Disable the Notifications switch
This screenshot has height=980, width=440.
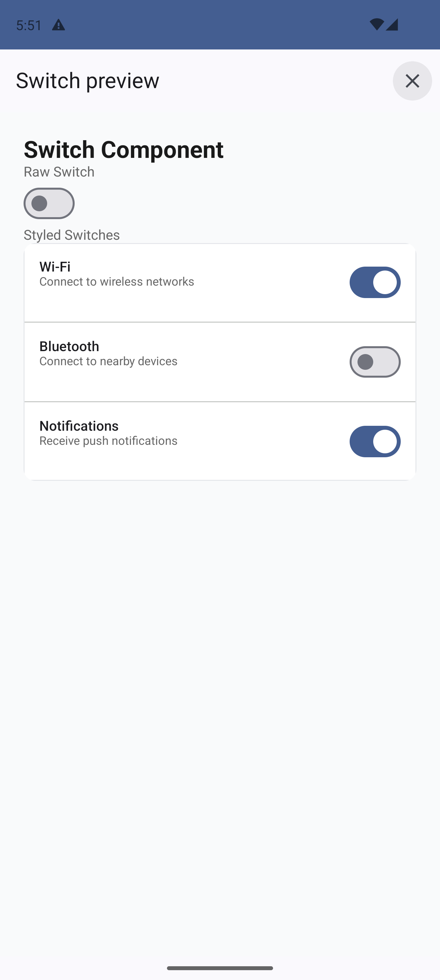[375, 441]
